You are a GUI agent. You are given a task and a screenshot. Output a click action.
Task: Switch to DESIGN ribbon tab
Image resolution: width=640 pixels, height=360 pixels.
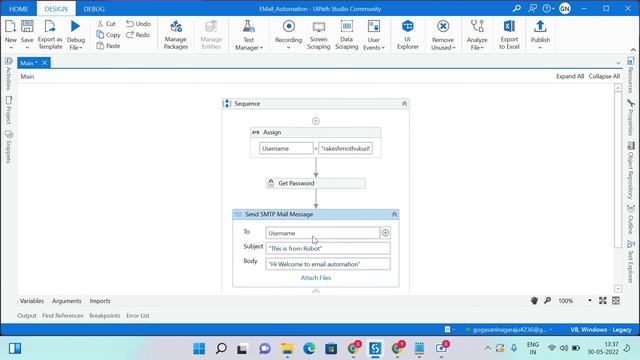point(56,9)
